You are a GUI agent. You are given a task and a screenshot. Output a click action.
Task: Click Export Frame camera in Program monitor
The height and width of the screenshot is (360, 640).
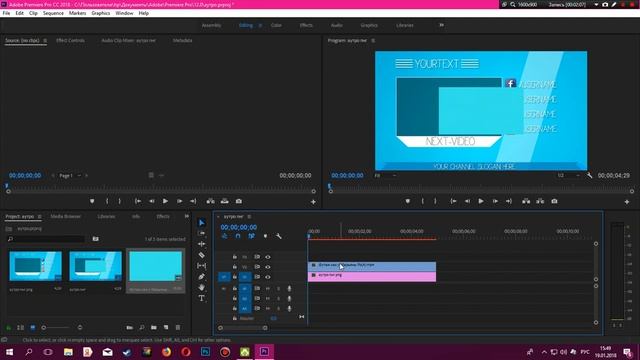click(x=554, y=201)
